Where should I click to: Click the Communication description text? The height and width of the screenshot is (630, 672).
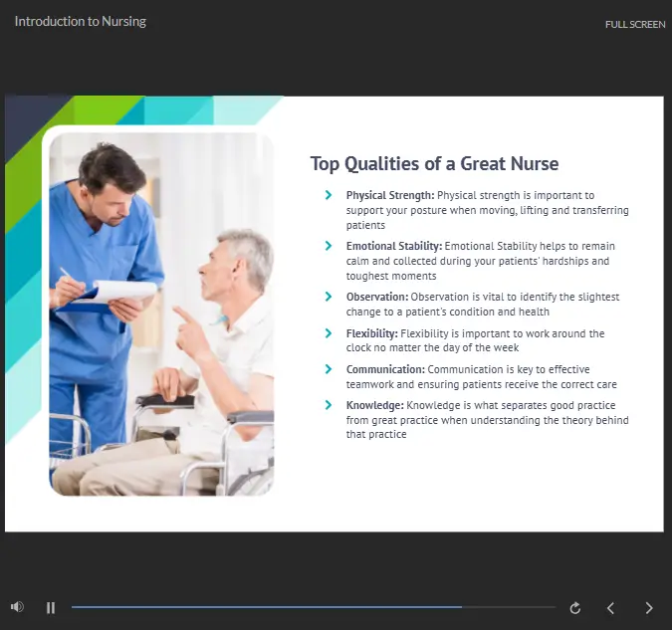tap(481, 377)
